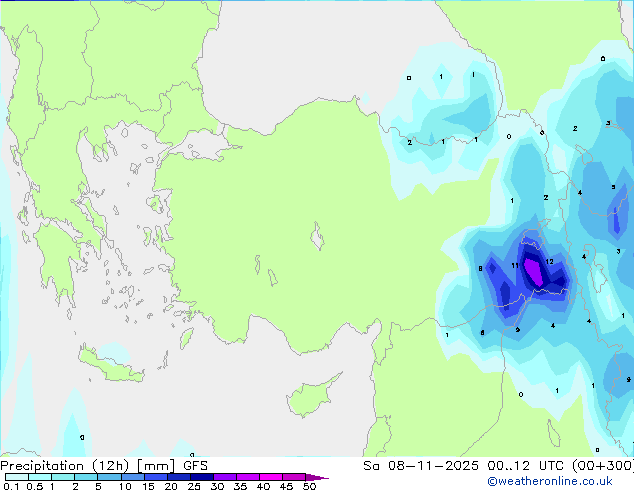The width and height of the screenshot is (634, 490).
Task: Click the 20–25 mm dark blue swatch
Action: 179,477
